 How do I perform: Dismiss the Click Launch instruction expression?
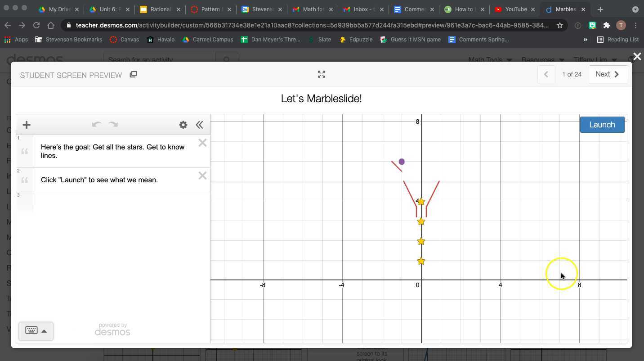202,176
